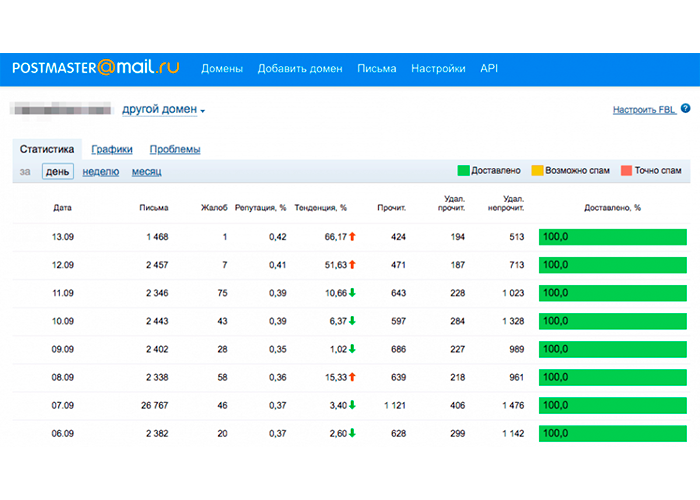
Task: Click the green down arrow beside 1,02
Action: pyautogui.click(x=352, y=349)
